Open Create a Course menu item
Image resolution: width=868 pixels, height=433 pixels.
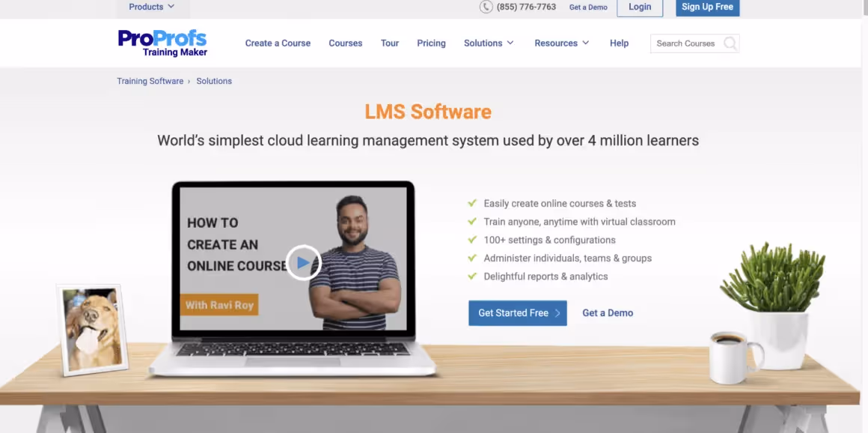278,43
